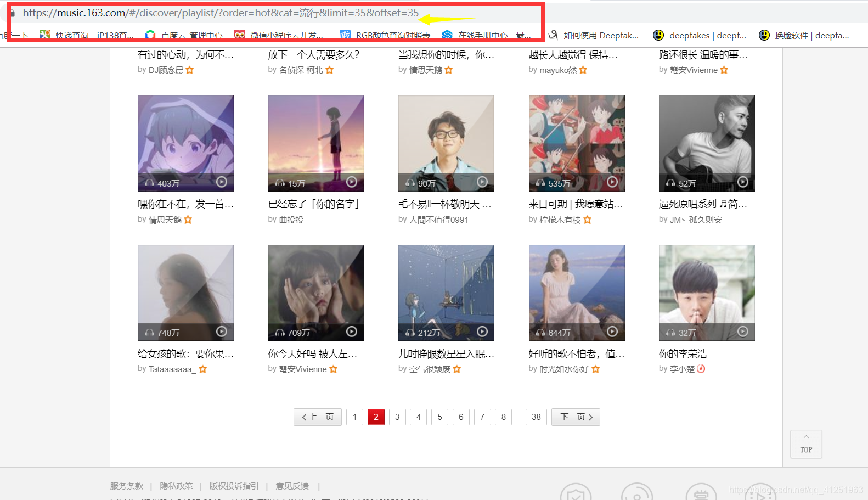868x500 pixels.
Task: Click play icon on the 535万 cover
Action: [612, 182]
